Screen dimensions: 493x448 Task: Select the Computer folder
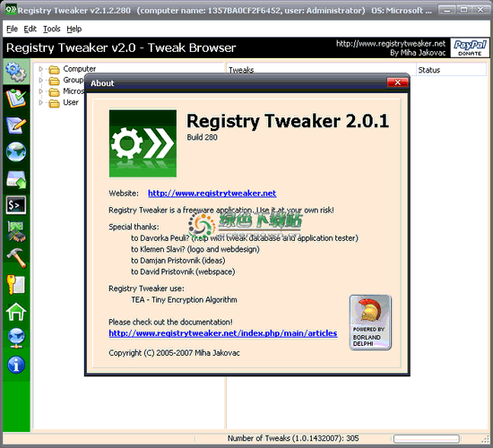point(73,69)
